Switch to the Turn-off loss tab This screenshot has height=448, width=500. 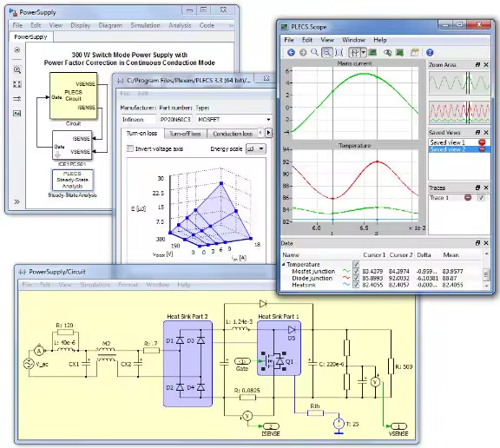point(185,134)
